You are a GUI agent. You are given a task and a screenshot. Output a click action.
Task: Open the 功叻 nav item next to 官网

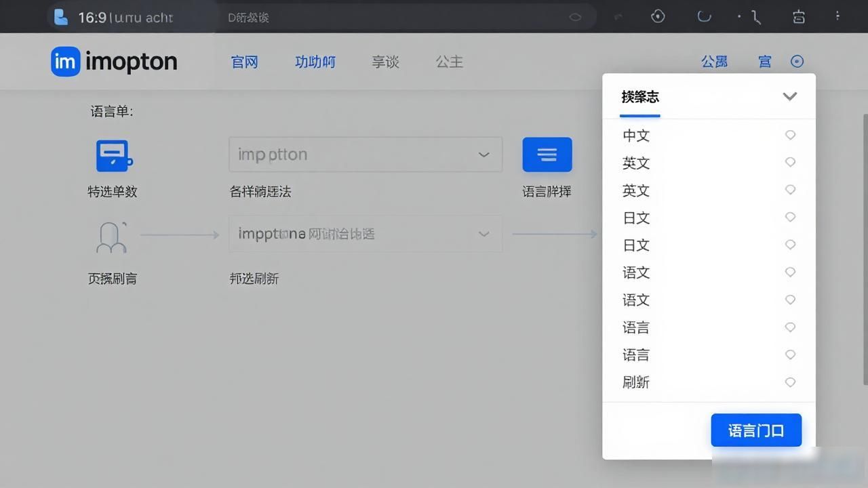pos(315,62)
